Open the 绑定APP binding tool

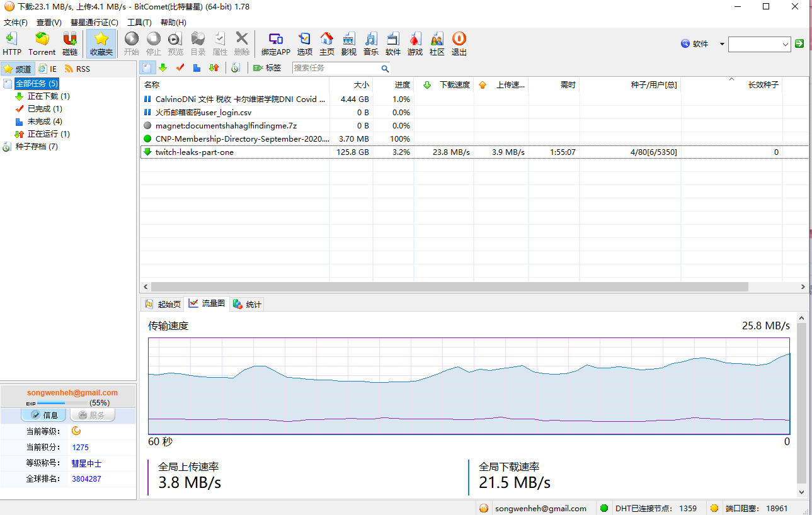click(276, 44)
